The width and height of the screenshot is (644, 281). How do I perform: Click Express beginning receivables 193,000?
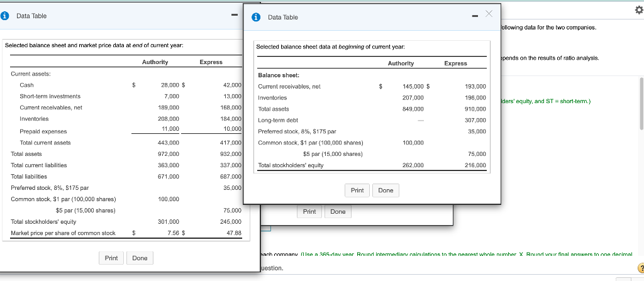475,87
